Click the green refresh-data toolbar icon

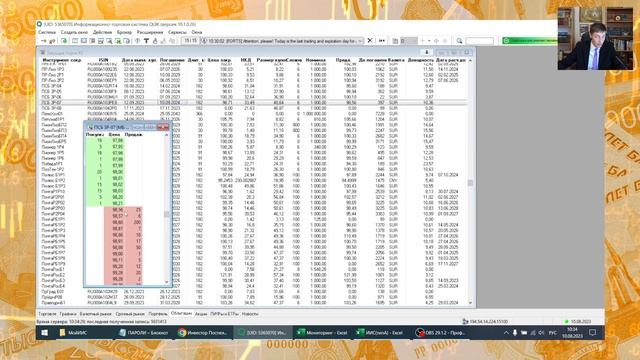pyautogui.click(x=64, y=41)
